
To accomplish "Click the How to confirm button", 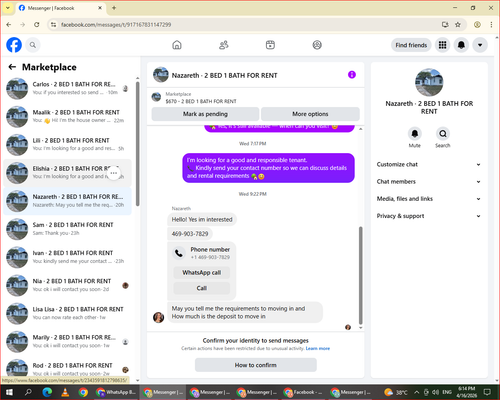I will click(x=255, y=365).
